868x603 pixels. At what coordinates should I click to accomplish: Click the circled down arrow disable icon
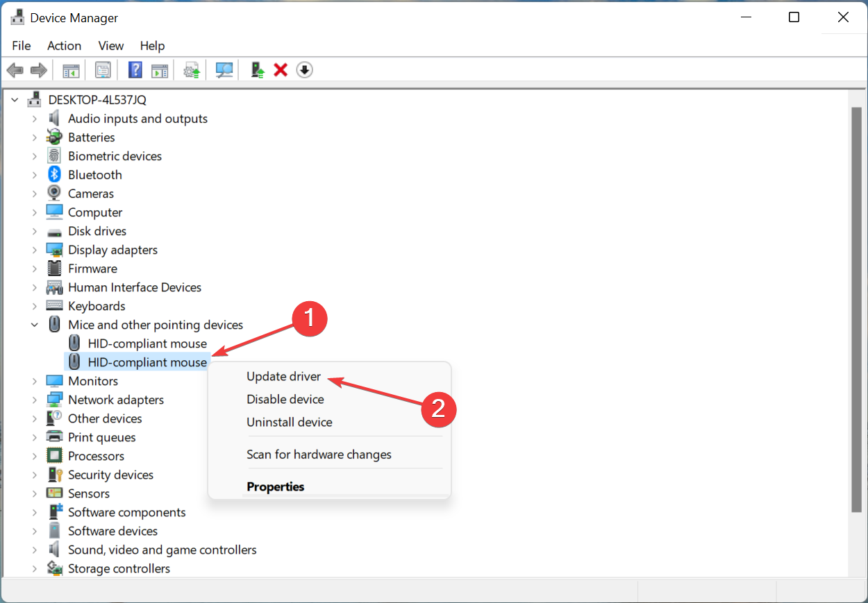click(305, 70)
